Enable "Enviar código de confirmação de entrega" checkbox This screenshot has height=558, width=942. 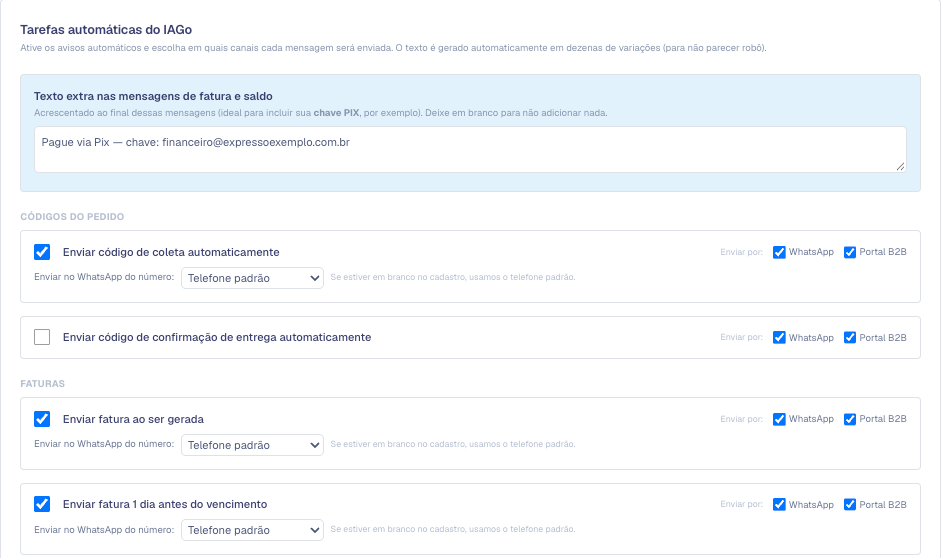(x=42, y=337)
